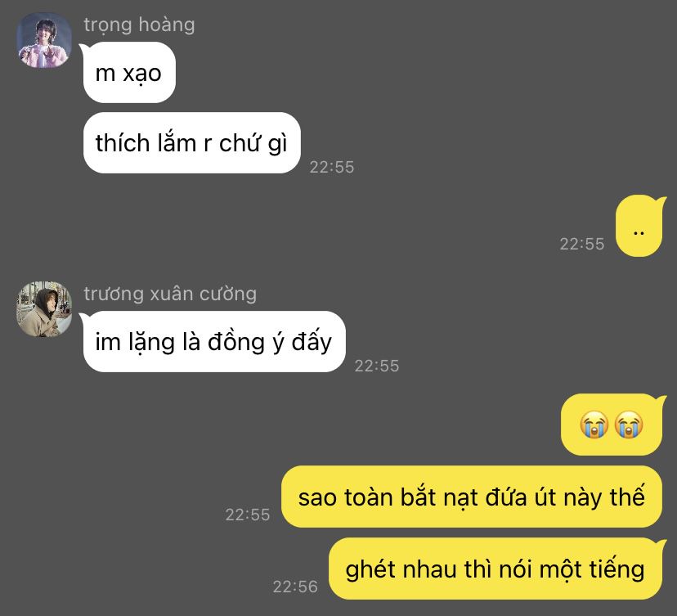The width and height of the screenshot is (677, 616).
Task: Tap the "m xạo" message bubble
Action: [x=129, y=73]
